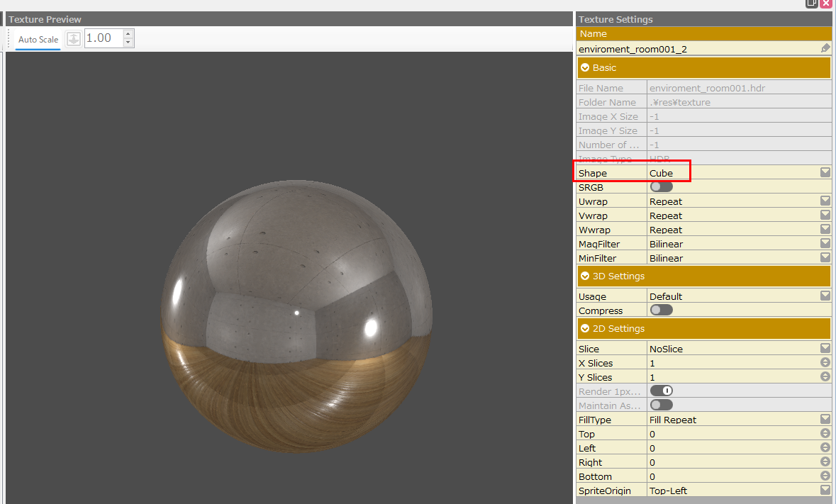Toggle the SRGB switch
Viewport: 836px width, 504px height.
point(661,187)
